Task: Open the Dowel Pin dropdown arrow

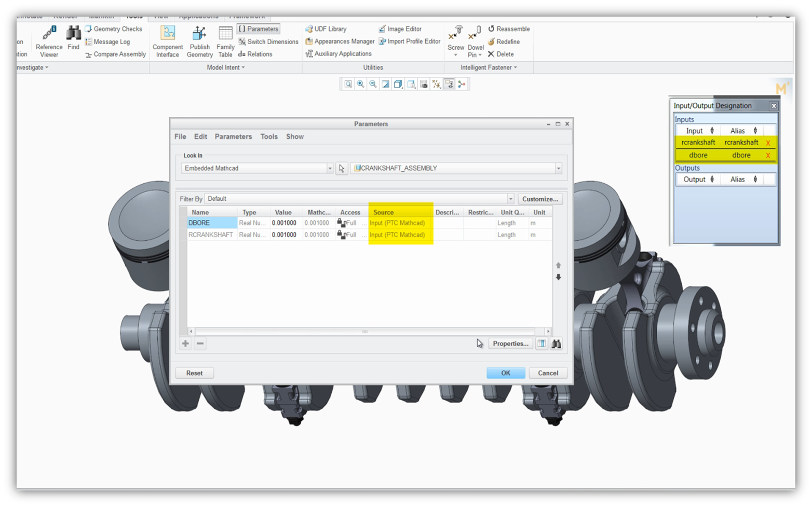Action: pyautogui.click(x=480, y=55)
